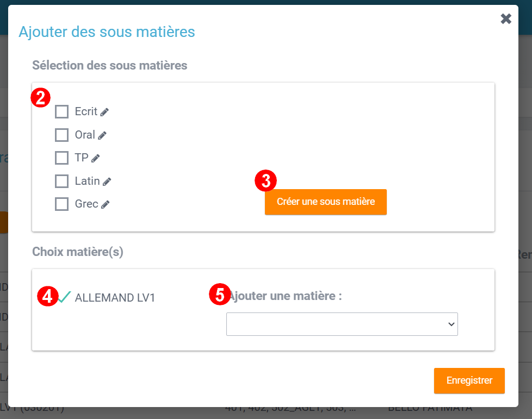Enable the Latin checkbox
Screen dimensions: 532x419
62,181
